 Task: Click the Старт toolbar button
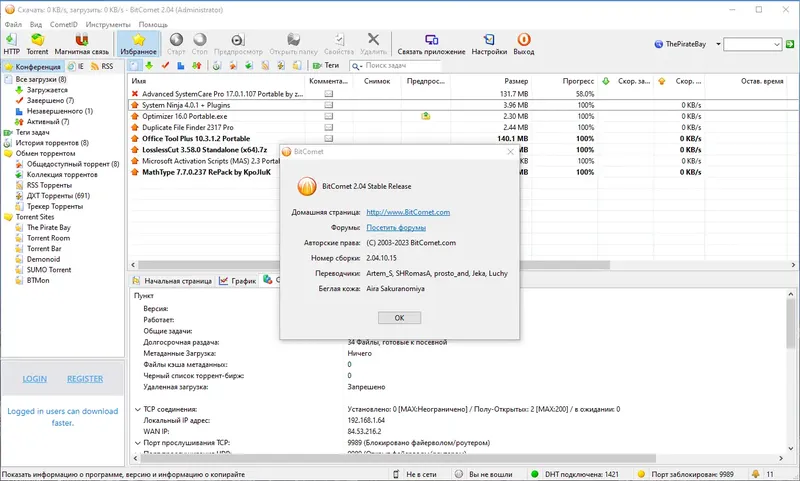pyautogui.click(x=176, y=44)
